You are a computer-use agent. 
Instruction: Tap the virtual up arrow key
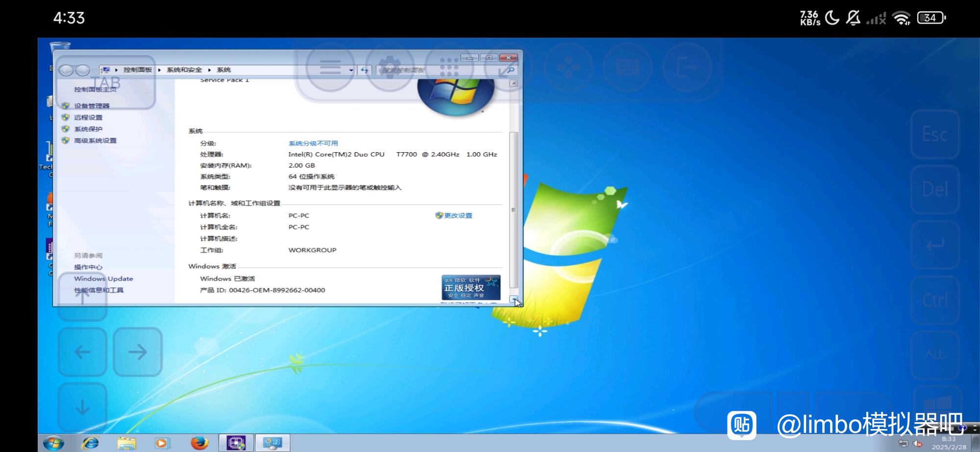pos(82,296)
